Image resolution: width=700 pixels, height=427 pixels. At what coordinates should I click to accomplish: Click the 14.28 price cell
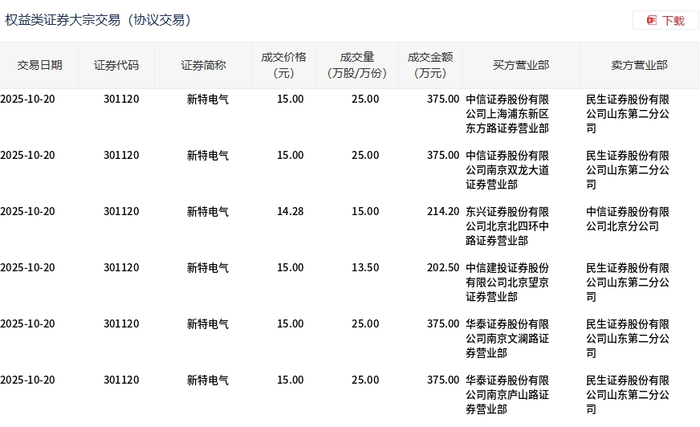(x=290, y=211)
